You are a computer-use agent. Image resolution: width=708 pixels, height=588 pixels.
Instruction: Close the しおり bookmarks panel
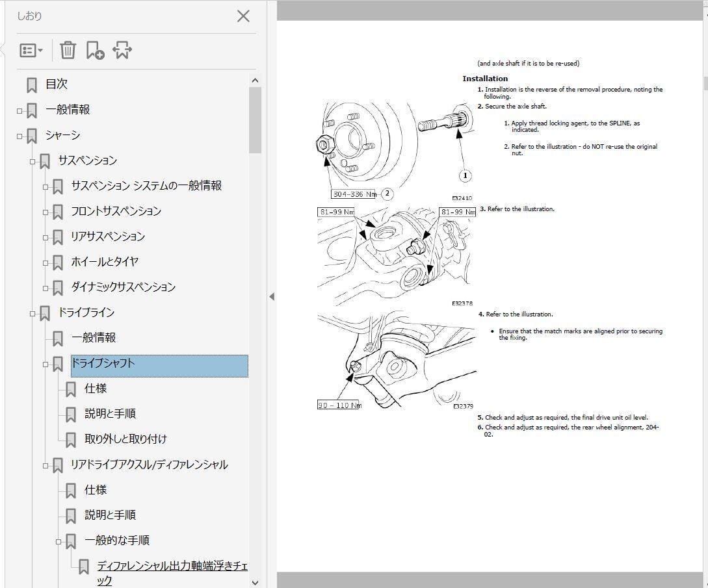pyautogui.click(x=243, y=16)
